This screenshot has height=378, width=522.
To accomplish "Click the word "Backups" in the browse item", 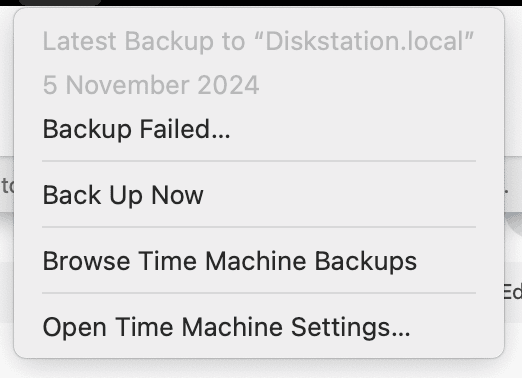I will tap(366, 262).
